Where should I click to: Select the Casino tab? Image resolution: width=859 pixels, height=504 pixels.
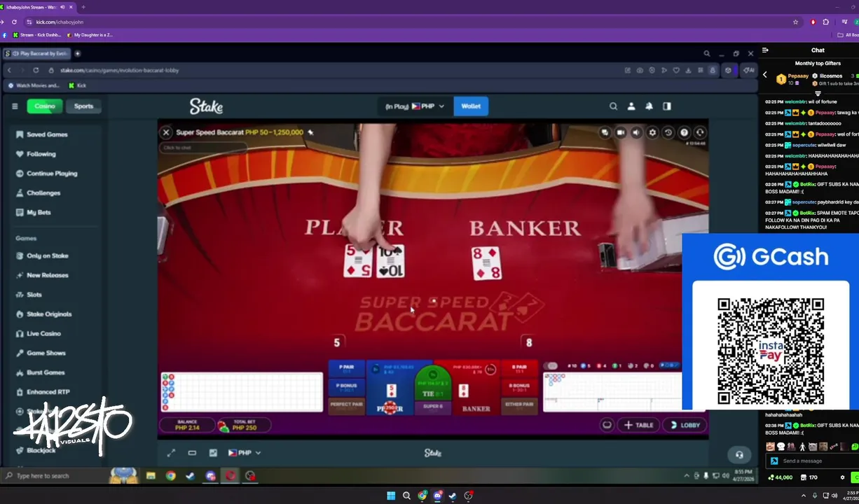coord(45,106)
